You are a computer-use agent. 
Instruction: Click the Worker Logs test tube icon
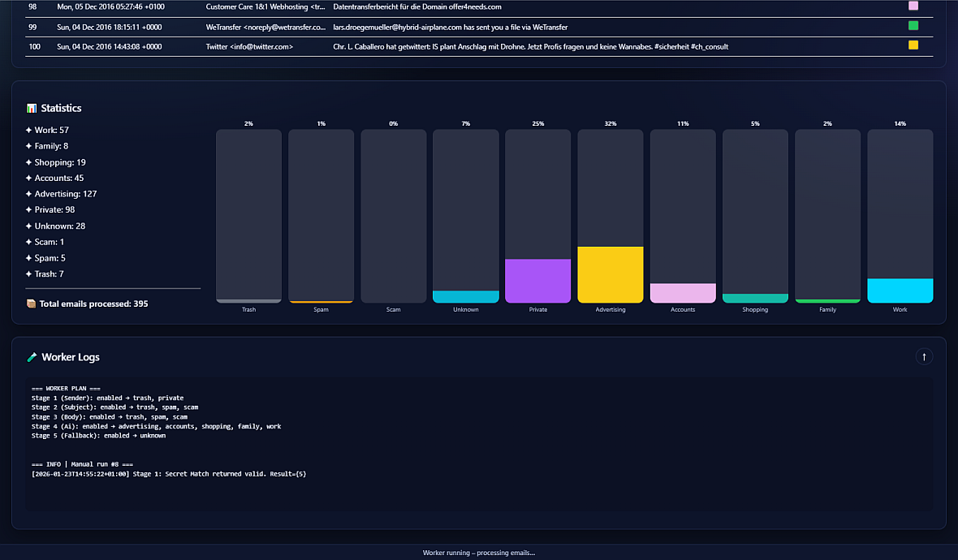coord(32,357)
